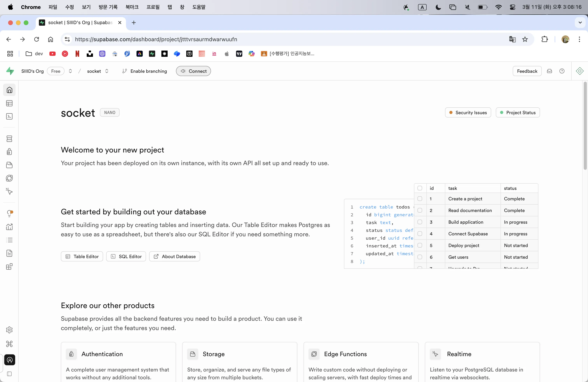
Task: Open SQL Editor icon in sidebar
Action: click(x=9, y=116)
